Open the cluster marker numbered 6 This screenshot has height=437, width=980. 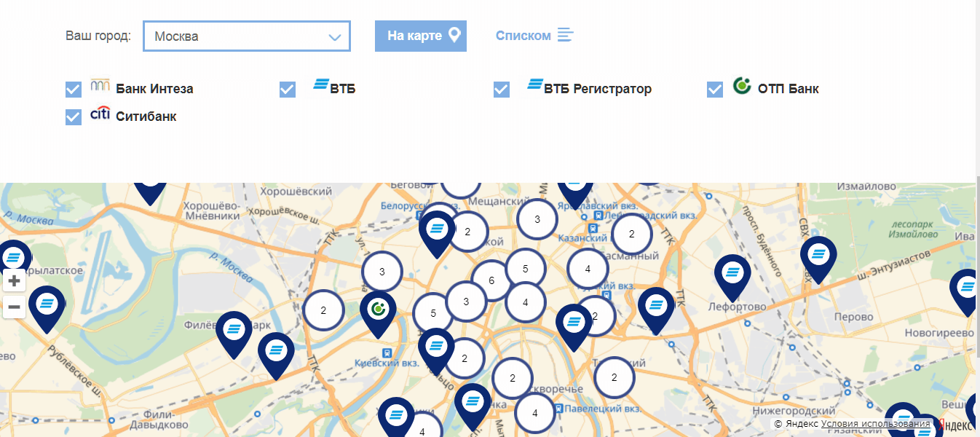pos(491,280)
